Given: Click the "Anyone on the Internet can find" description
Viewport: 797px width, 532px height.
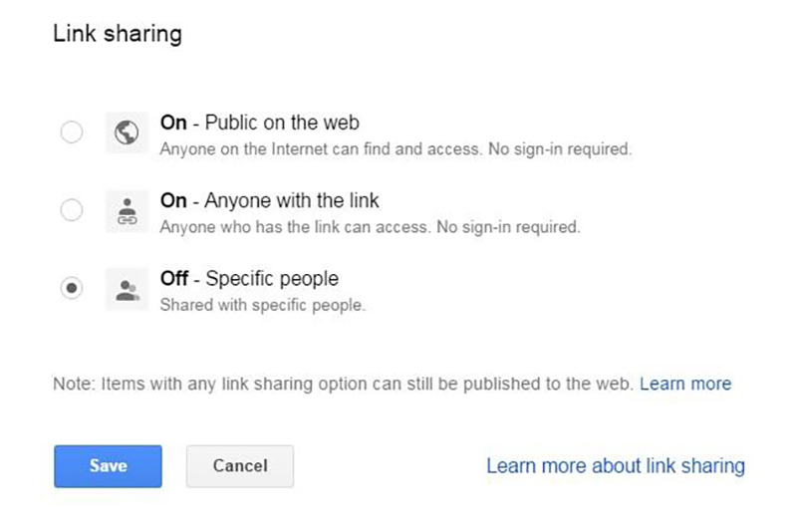Looking at the screenshot, I should point(396,149).
